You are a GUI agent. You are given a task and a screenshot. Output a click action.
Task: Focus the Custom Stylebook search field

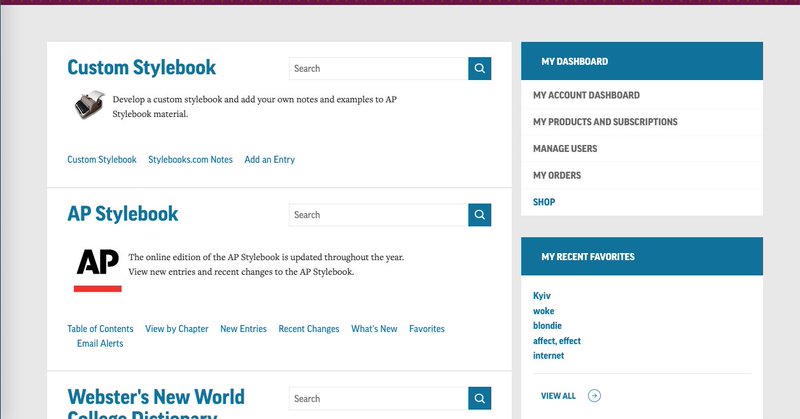coord(379,68)
